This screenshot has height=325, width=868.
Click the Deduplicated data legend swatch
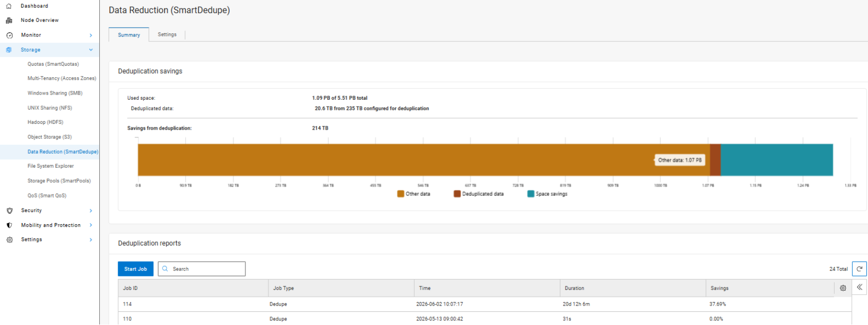pyautogui.click(x=457, y=194)
